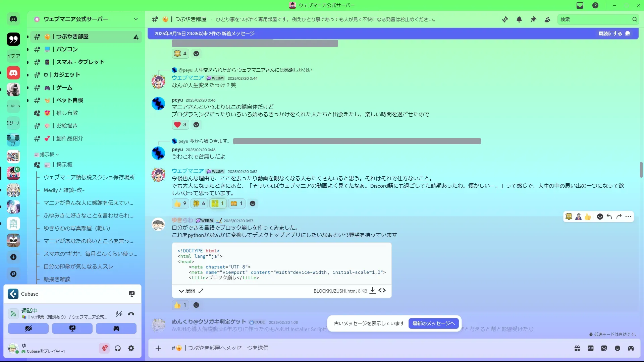The width and height of the screenshot is (644, 362).
Task: Open the ゲーム channel
Action: coord(64,87)
